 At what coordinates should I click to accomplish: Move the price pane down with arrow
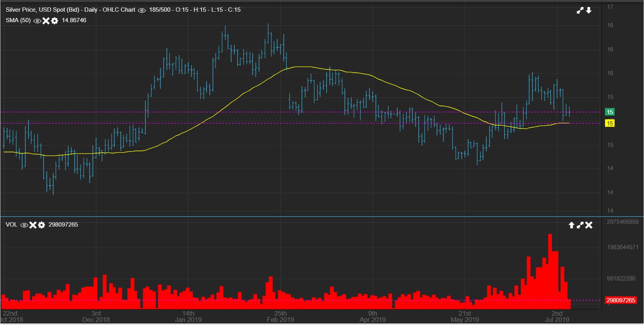pos(589,11)
